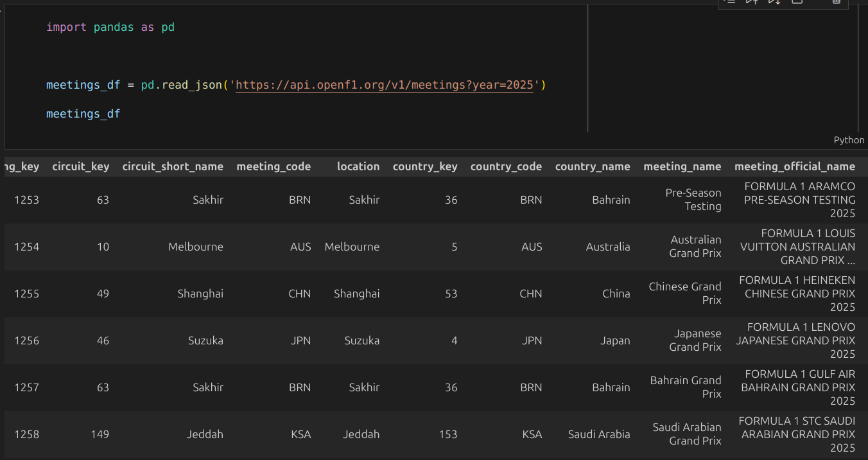Click the FORMULA 1 GULF AIR BAHRAIN GRAND PRIX cell
The width and height of the screenshot is (868, 460).
pyautogui.click(x=799, y=387)
